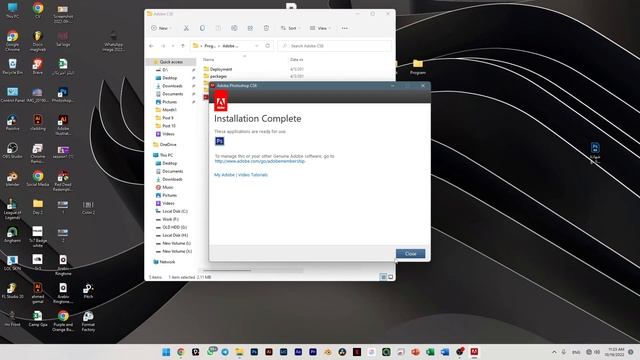
Task: Show hidden system tray icons
Action: [x=554, y=352]
